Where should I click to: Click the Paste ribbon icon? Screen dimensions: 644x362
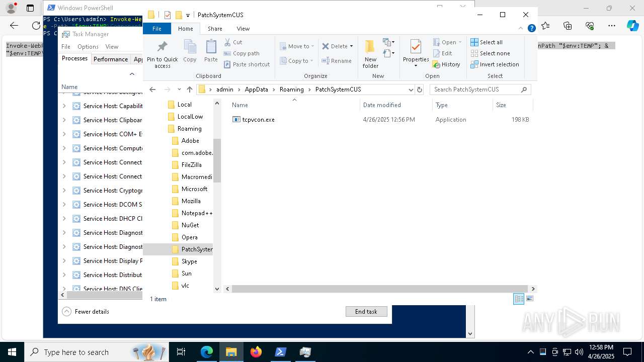(211, 51)
